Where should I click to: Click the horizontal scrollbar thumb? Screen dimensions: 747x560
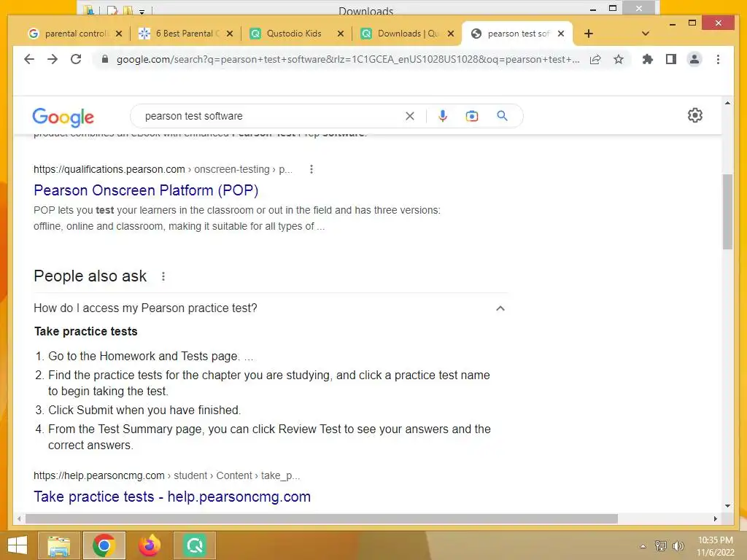pyautogui.click(x=322, y=518)
